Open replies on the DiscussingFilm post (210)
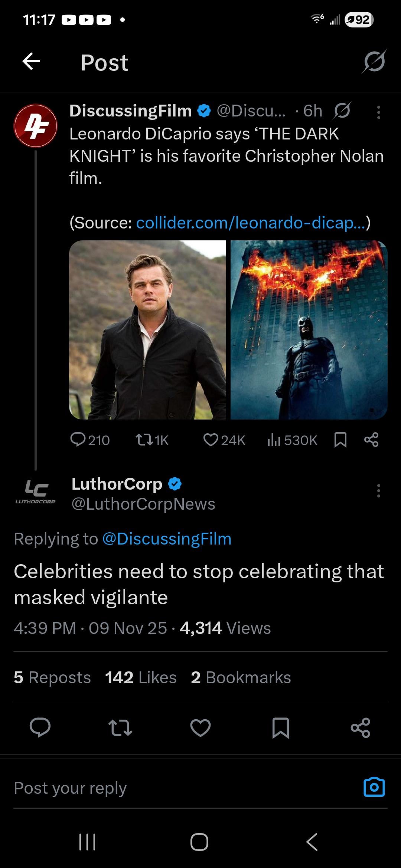Screen dimensions: 401x868 (89, 440)
